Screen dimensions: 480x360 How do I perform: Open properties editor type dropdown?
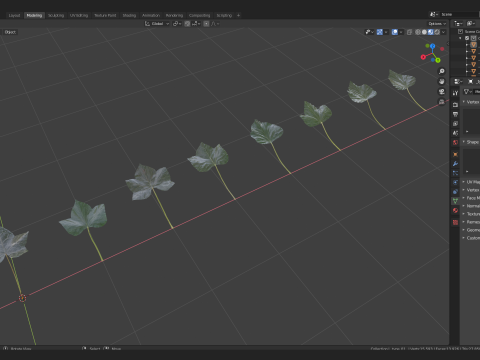(458, 82)
